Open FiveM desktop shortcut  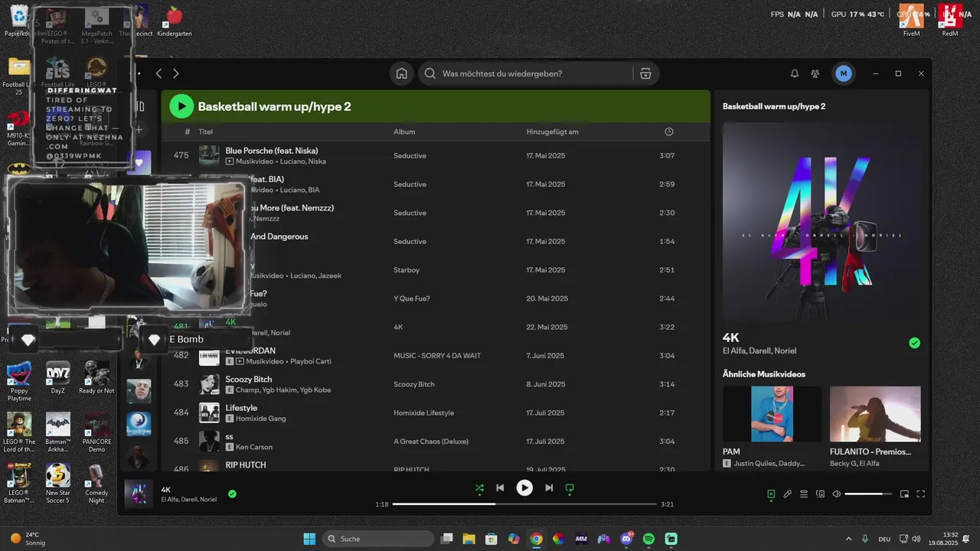point(911,21)
